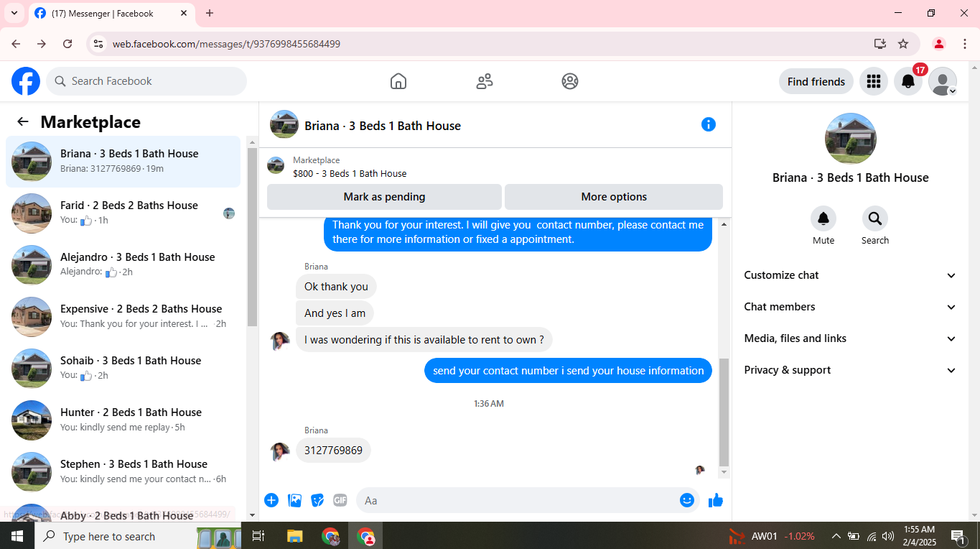This screenshot has height=549, width=980.
Task: Open the Facebook menu grid icon
Action: (x=874, y=81)
